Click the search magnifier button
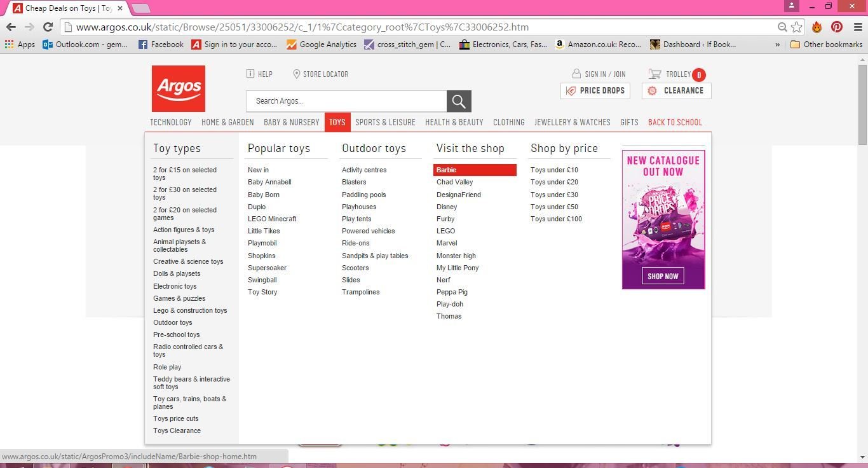868x468 pixels. tap(459, 101)
